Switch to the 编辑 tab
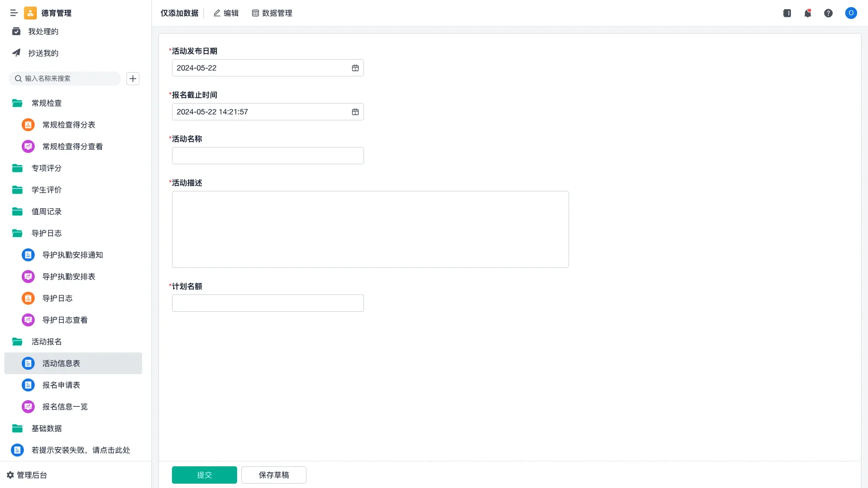 pos(226,13)
